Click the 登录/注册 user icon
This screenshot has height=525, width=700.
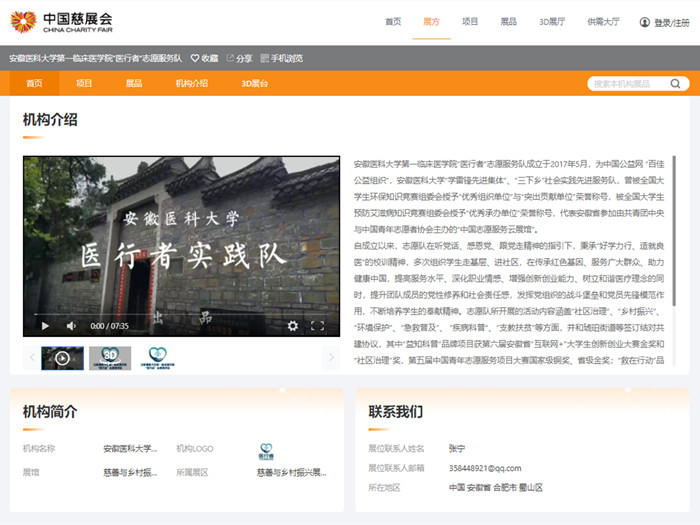point(645,22)
